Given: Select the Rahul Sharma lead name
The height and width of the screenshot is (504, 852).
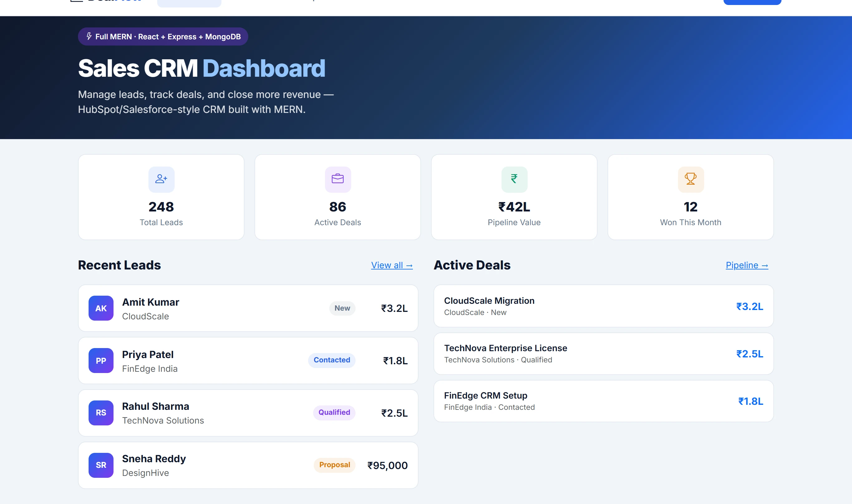Looking at the screenshot, I should tap(156, 406).
